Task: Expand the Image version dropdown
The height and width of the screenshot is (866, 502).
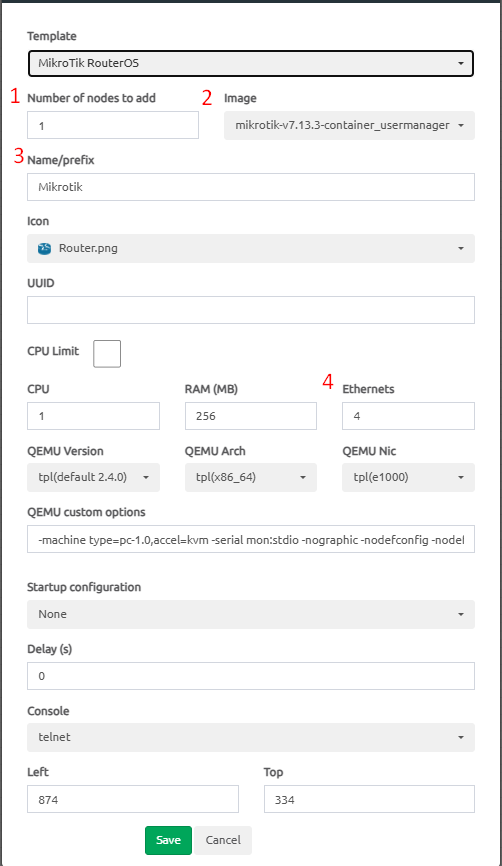Action: pyautogui.click(x=349, y=125)
